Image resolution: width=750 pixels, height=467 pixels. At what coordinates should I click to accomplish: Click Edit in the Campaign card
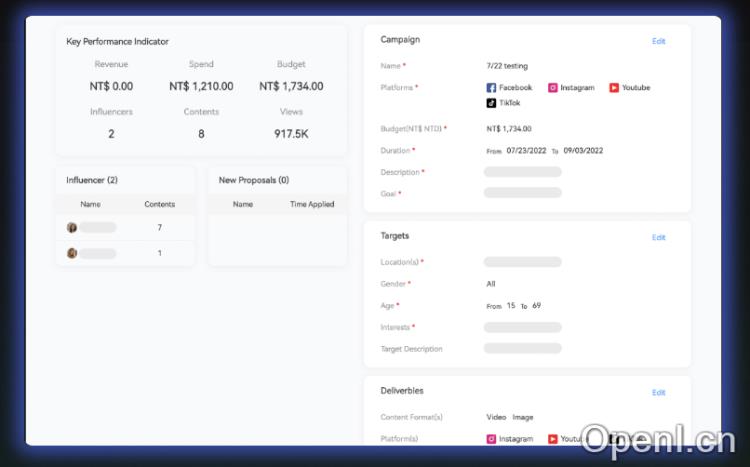coord(658,42)
